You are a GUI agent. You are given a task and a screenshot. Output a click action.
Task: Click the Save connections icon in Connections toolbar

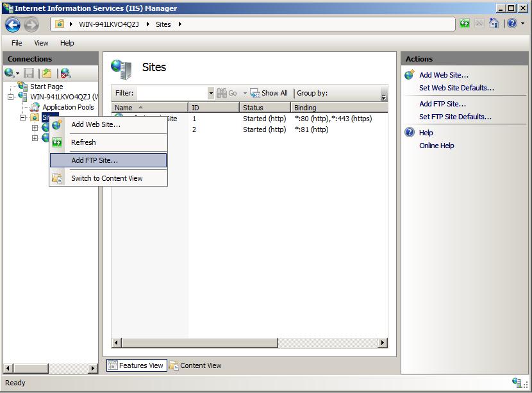click(28, 73)
